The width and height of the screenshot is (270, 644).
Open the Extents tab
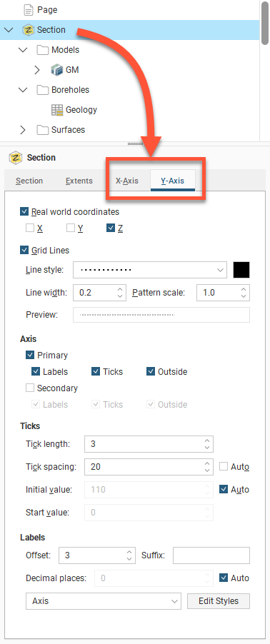[x=79, y=181]
